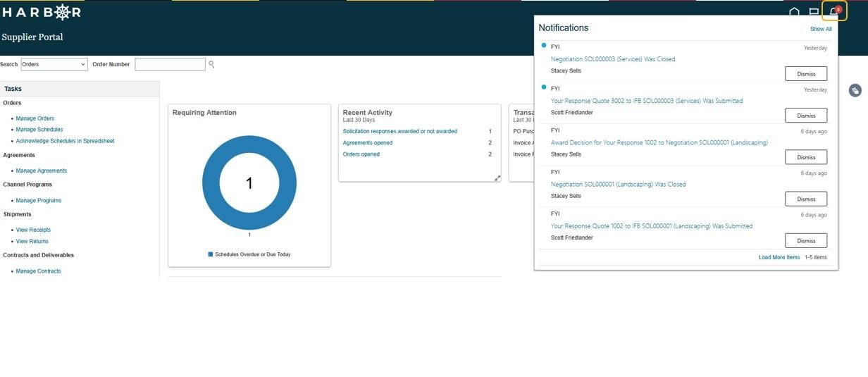Viewport: 868px width, 377px height.
Task: Click the Notifications panel heading
Action: (x=564, y=28)
